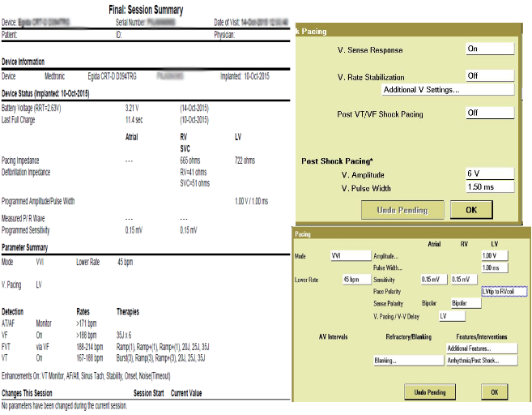The height and width of the screenshot is (415, 532).
Task: Change Pace Polarity LVtip to RVcoil
Action: click(504, 291)
